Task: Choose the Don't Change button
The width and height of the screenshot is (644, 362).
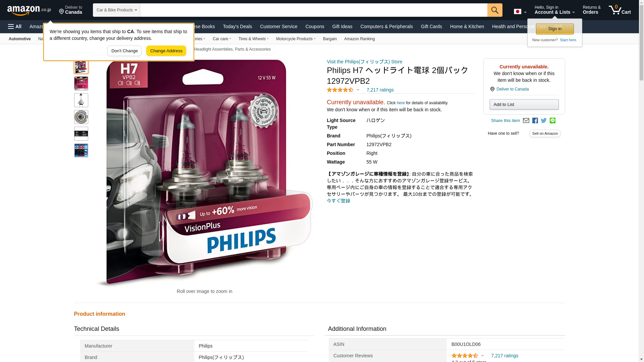Action: coord(124,51)
